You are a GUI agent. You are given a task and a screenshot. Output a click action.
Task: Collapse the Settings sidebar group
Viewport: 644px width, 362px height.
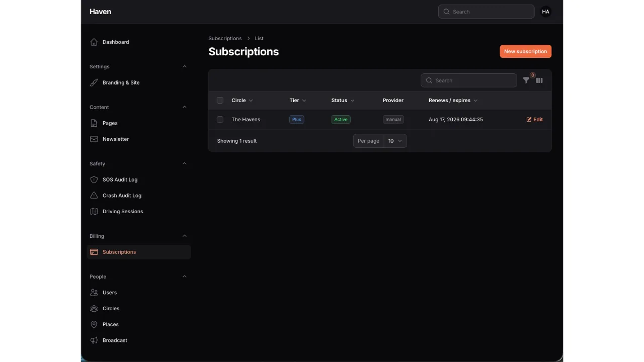184,66
